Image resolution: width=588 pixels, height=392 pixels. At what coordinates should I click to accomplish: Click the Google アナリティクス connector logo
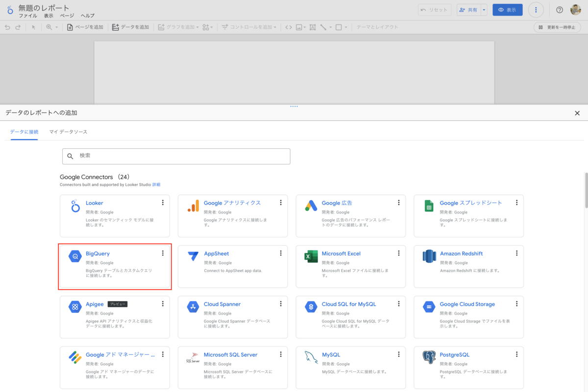193,206
